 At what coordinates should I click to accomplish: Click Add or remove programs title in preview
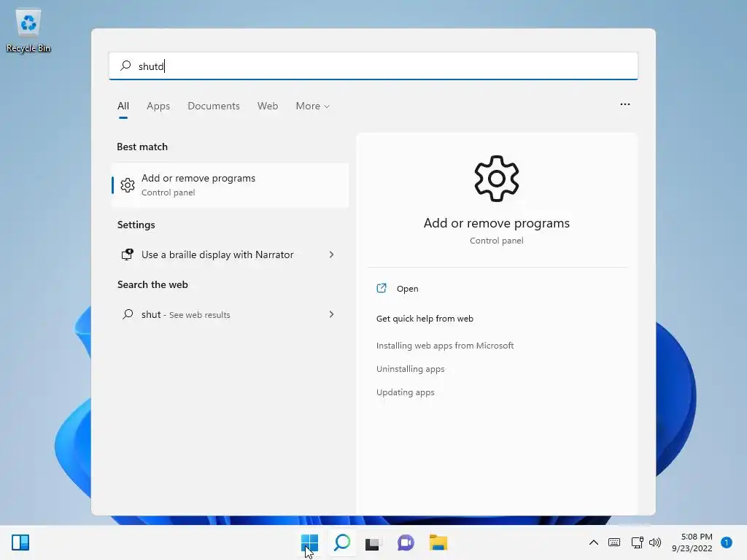click(496, 223)
